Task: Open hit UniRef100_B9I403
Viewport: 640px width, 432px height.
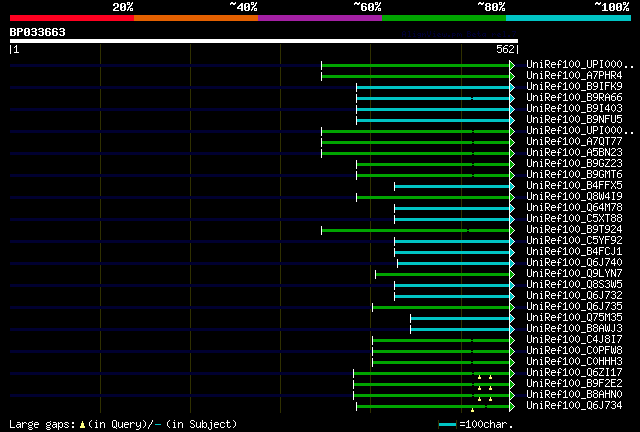Action: point(574,109)
